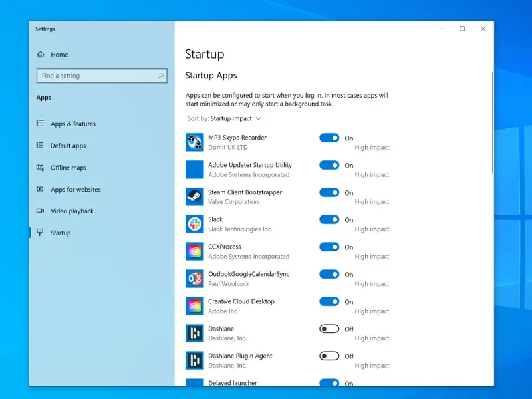Open Apps & features settings page
532x399 pixels.
(72, 124)
